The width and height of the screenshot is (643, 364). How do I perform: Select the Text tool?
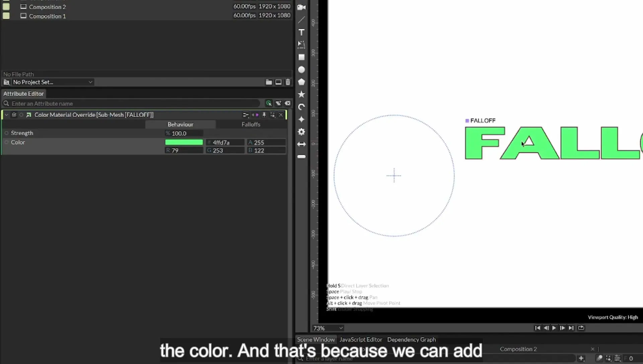(301, 32)
